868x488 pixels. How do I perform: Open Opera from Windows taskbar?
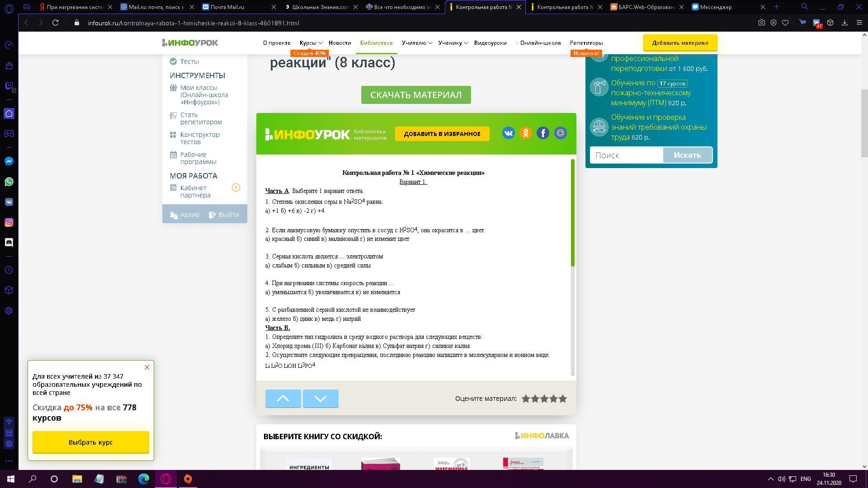[166, 479]
